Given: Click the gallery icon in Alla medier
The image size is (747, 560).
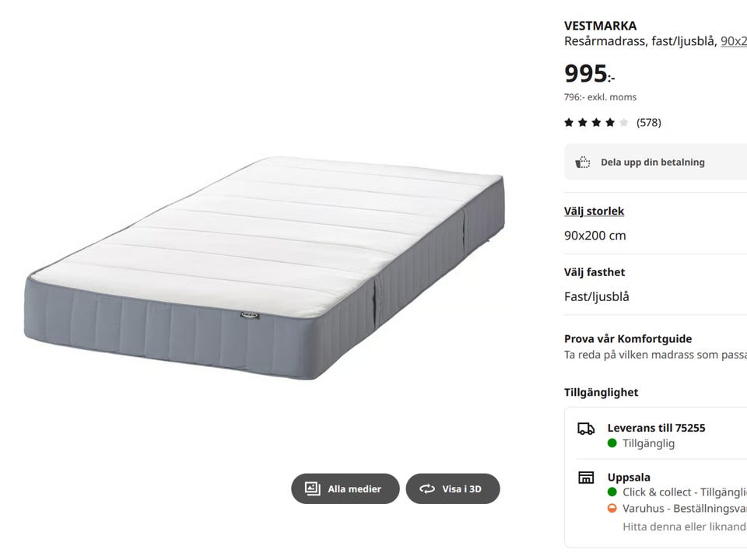Looking at the screenshot, I should 312,488.
